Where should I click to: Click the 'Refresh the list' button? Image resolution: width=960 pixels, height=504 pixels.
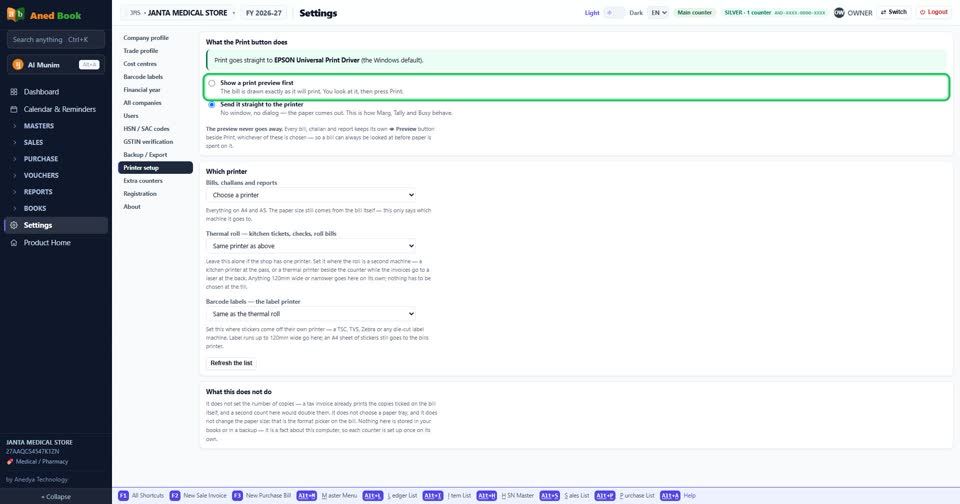(x=231, y=363)
